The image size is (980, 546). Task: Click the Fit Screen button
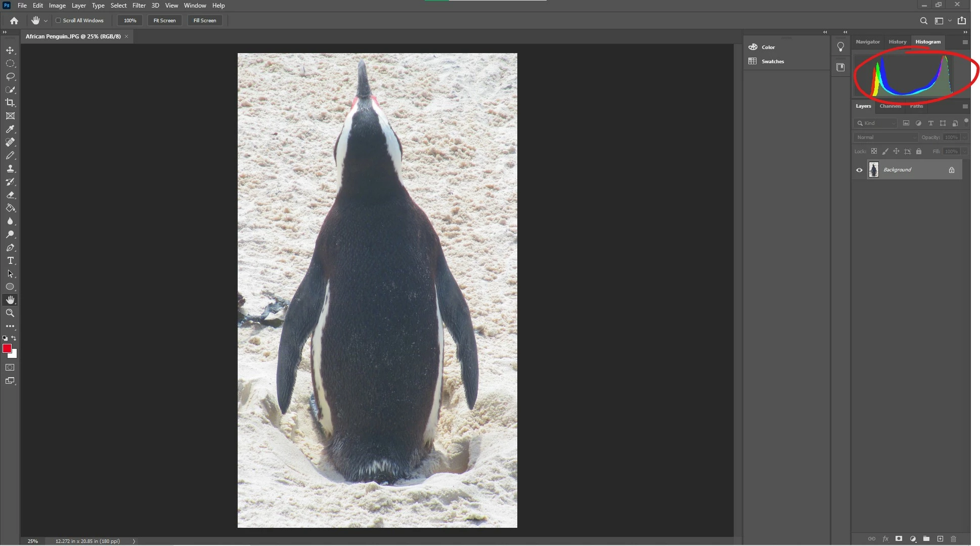coord(164,21)
